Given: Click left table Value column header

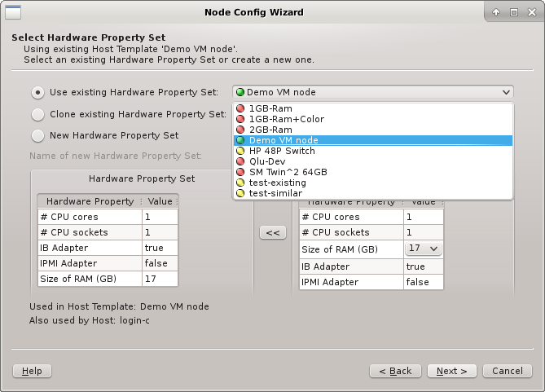Looking at the screenshot, I should 160,201.
